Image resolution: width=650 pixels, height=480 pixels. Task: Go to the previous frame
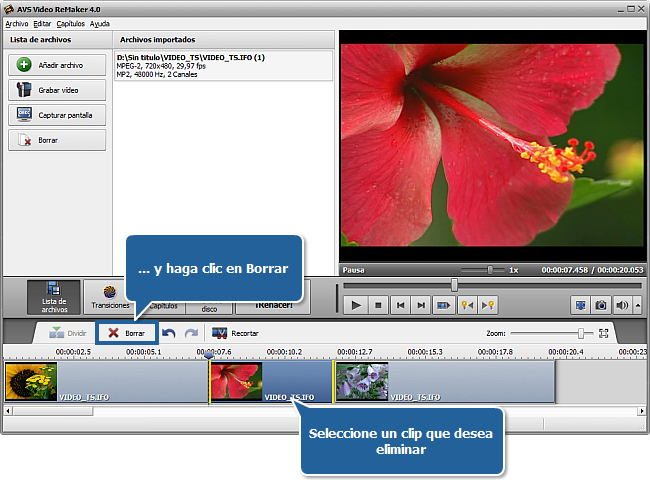400,305
